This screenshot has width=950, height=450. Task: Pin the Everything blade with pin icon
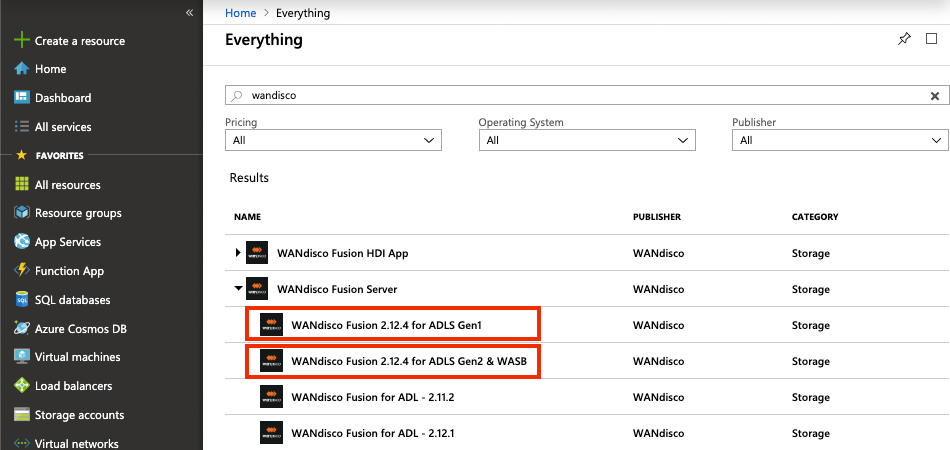point(904,40)
